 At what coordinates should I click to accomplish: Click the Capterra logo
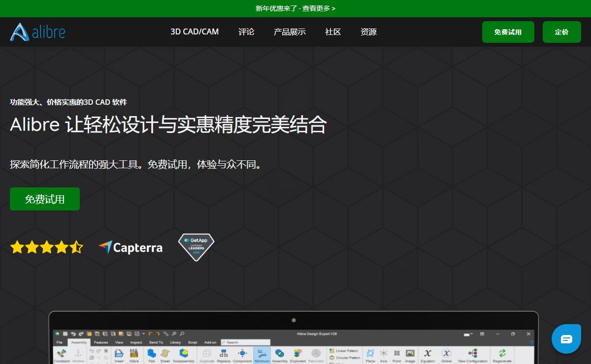point(131,247)
